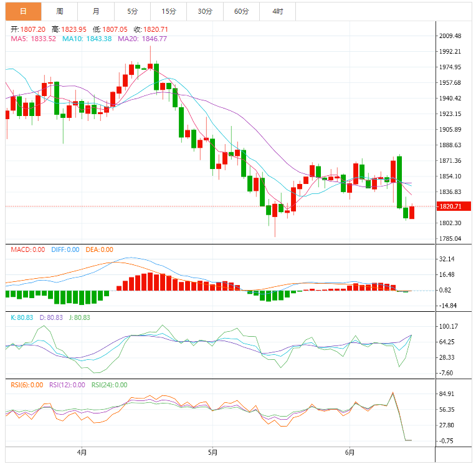This screenshot has width=476, height=469.
Task: Click the last red candlestick on the chart
Action: pos(412,212)
